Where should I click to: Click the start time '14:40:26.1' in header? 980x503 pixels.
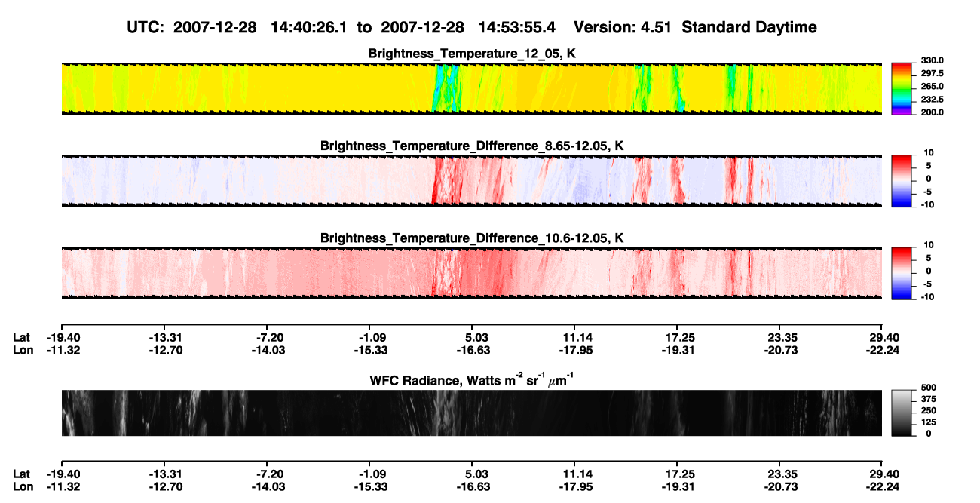point(308,28)
